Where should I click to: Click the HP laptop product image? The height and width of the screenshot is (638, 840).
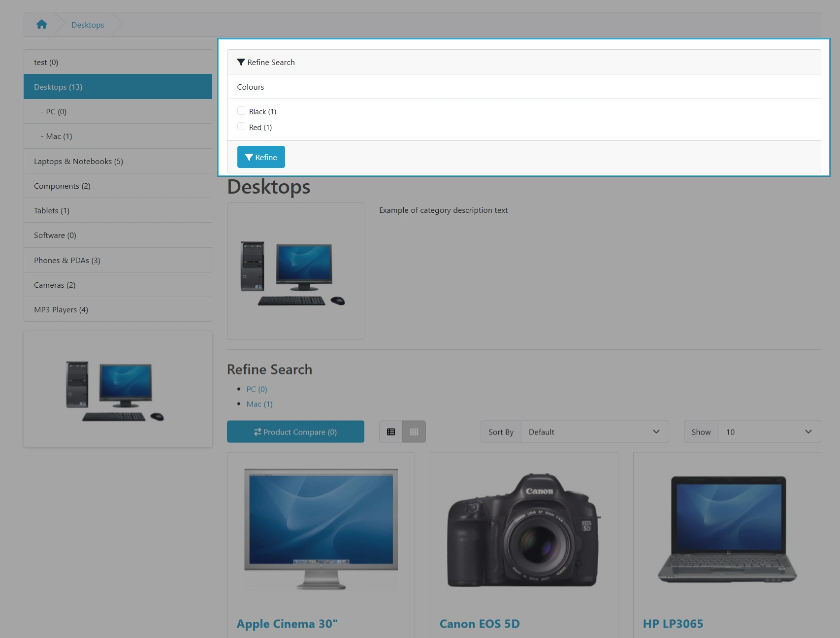click(727, 530)
